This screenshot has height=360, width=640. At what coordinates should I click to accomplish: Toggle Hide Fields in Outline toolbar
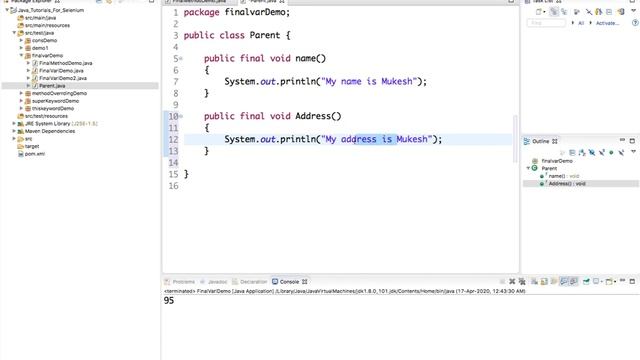tap(592, 153)
